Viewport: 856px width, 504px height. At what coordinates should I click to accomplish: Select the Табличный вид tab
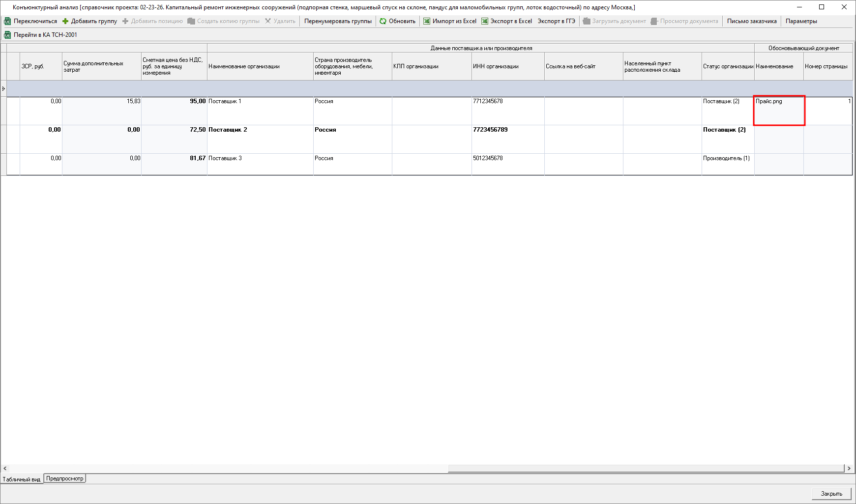(22, 479)
